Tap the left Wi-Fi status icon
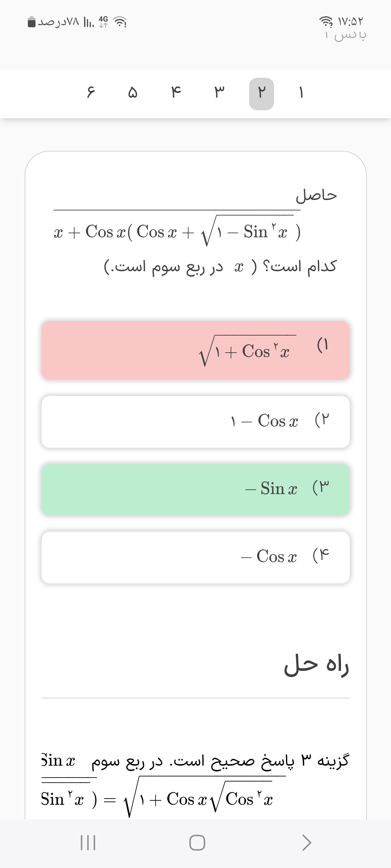The image size is (391, 868). (120, 22)
